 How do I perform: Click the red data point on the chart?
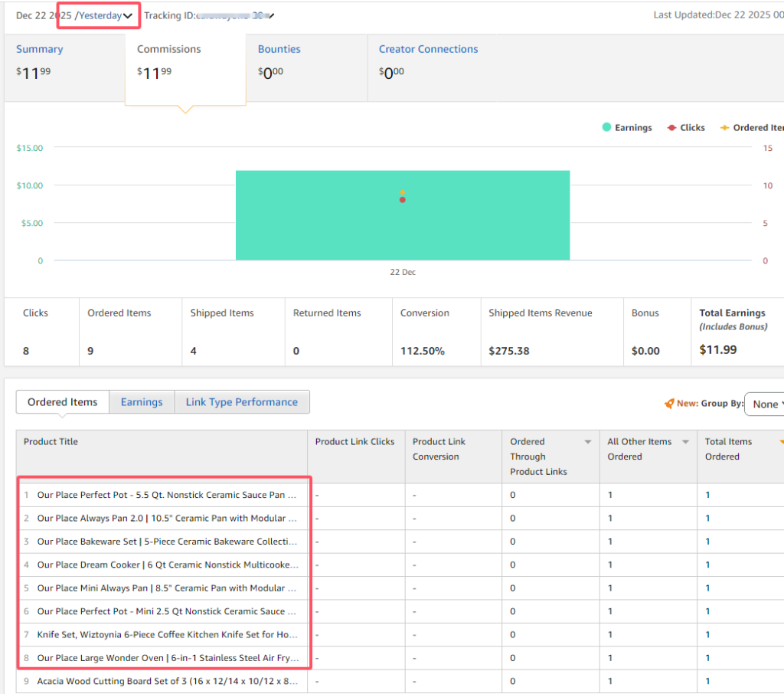pyautogui.click(x=402, y=200)
